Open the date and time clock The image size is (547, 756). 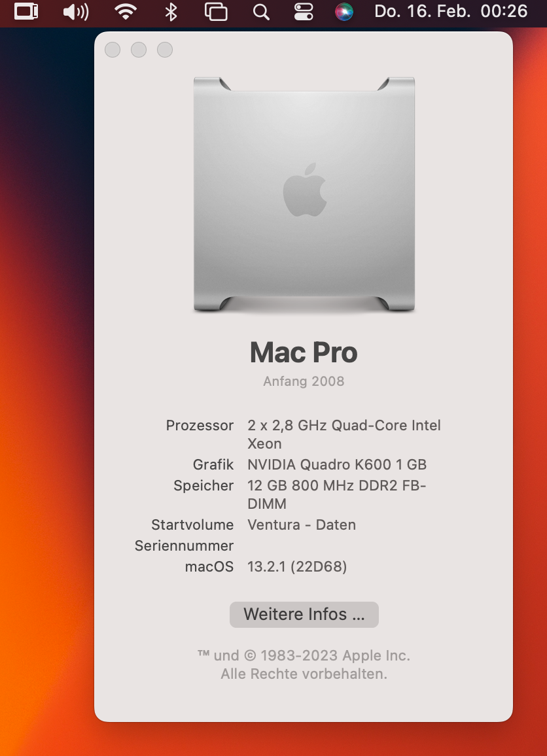[451, 11]
